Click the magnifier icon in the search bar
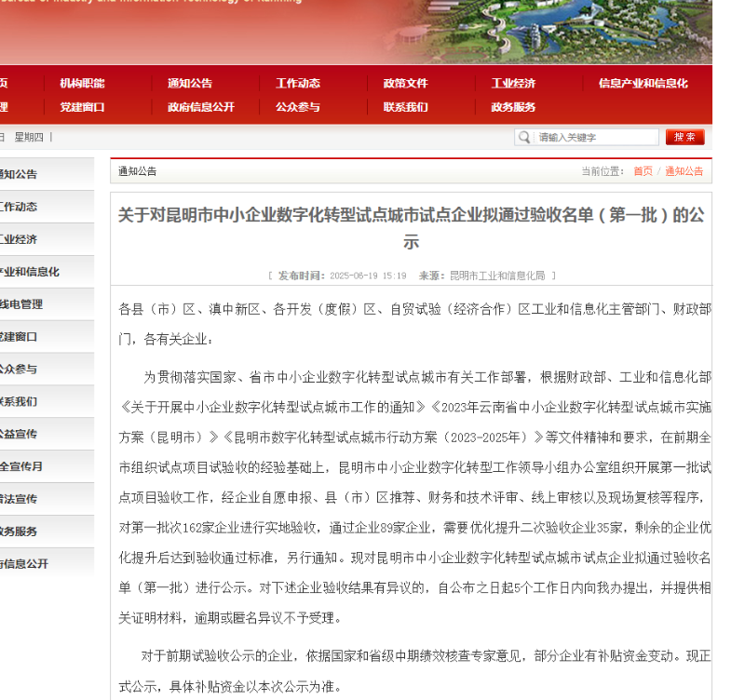The width and height of the screenshot is (745, 700). coord(523,136)
